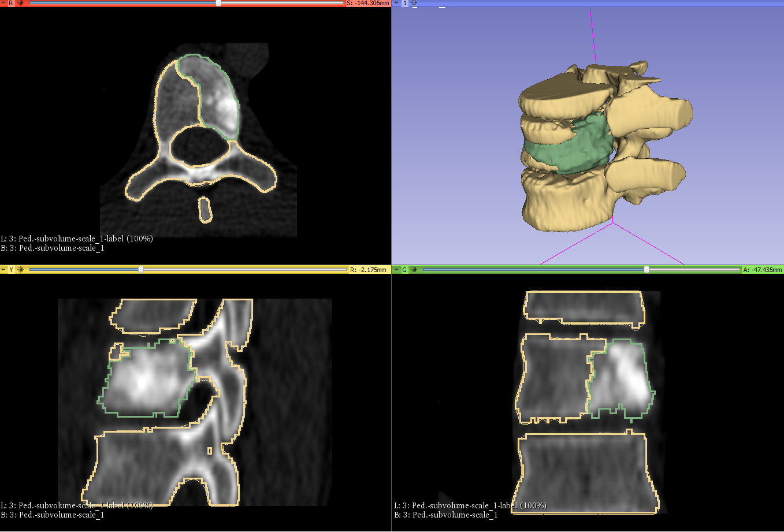Click the Red slice offset slider handle
Image resolution: width=784 pixels, height=532 pixels.
tap(218, 3)
